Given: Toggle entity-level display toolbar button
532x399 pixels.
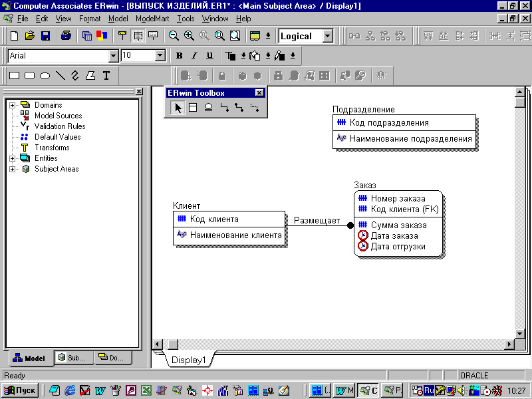Looking at the screenshot, I should (x=122, y=36).
